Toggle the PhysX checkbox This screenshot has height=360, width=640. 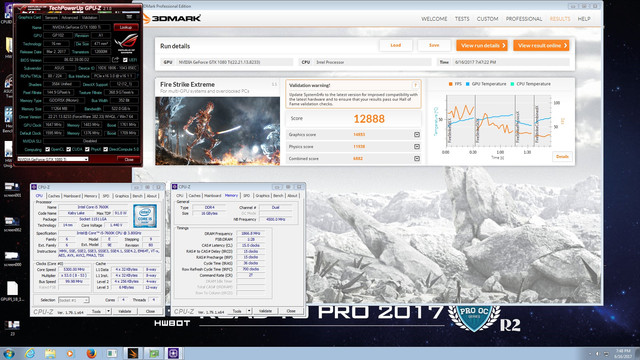[x=87, y=149]
